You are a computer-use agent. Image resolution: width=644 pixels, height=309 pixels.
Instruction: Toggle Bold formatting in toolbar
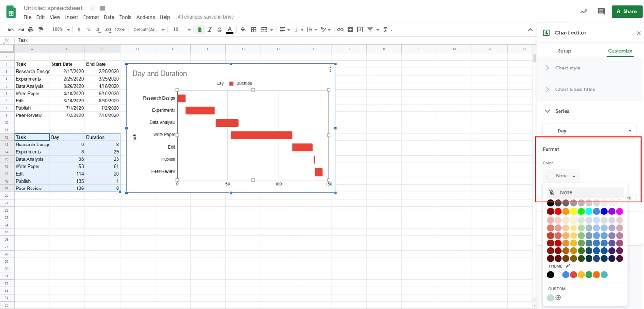point(200,30)
